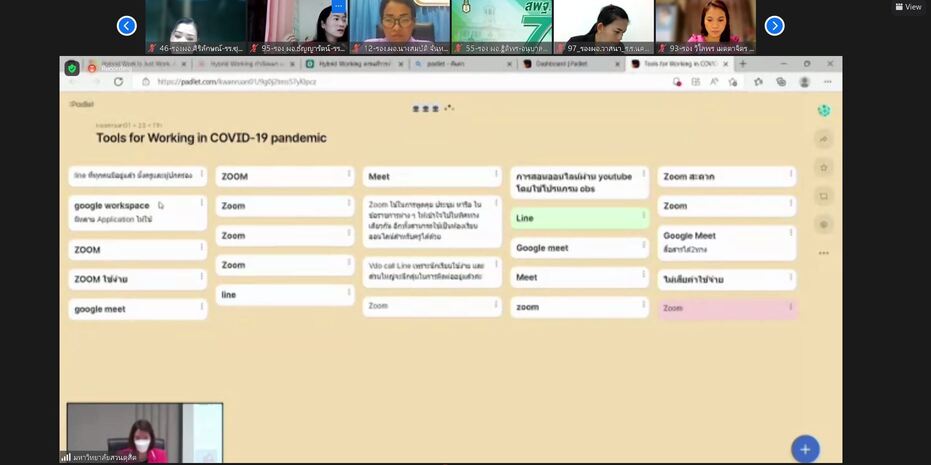The image size is (931, 465).
Task: Click the Zoom สะดวก post
Action: 727,176
